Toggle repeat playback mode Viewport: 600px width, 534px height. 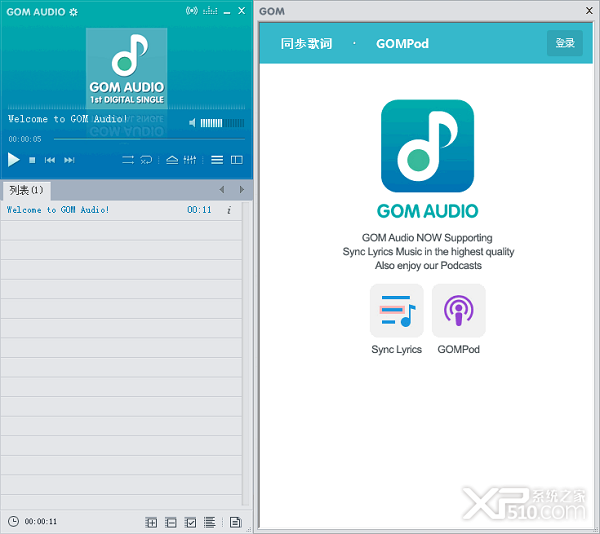tap(146, 160)
